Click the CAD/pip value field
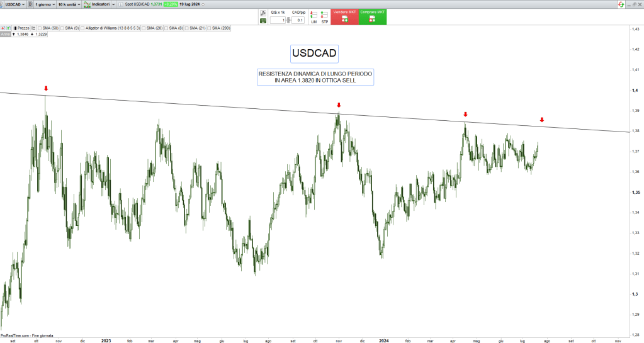Viewport: 644px width, 343px height. pyautogui.click(x=298, y=20)
